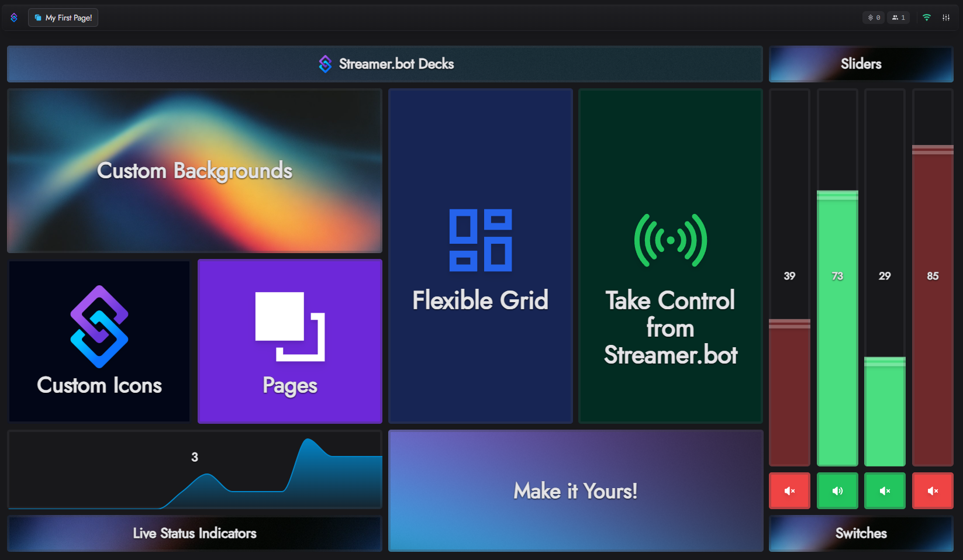Click the Flexible Grid label
The width and height of the screenshot is (963, 560).
(481, 300)
